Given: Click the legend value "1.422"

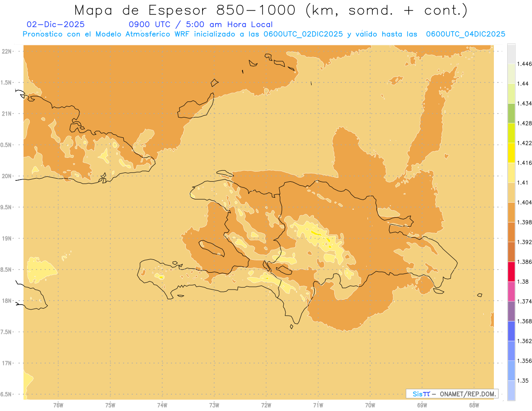Looking at the screenshot, I should [x=525, y=143].
